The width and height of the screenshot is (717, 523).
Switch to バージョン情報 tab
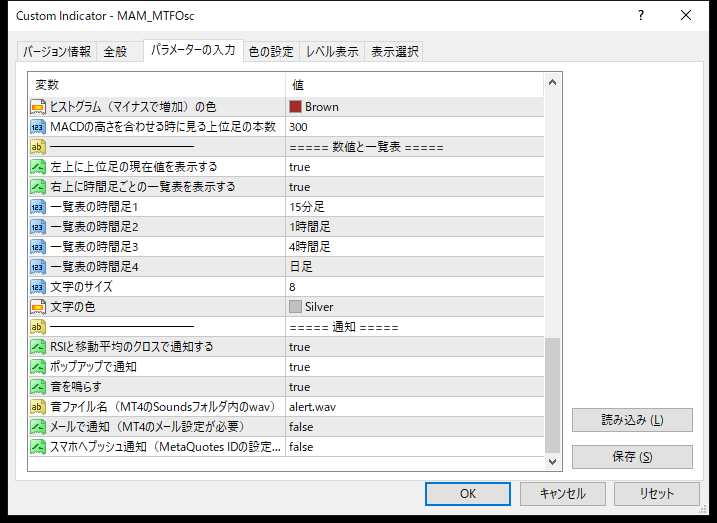coord(57,51)
